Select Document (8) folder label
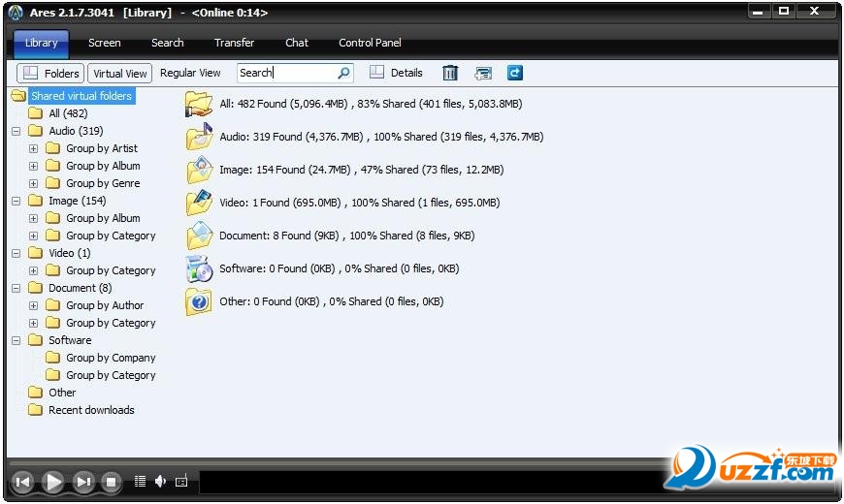Image resolution: width=844 pixels, height=504 pixels. (x=81, y=288)
